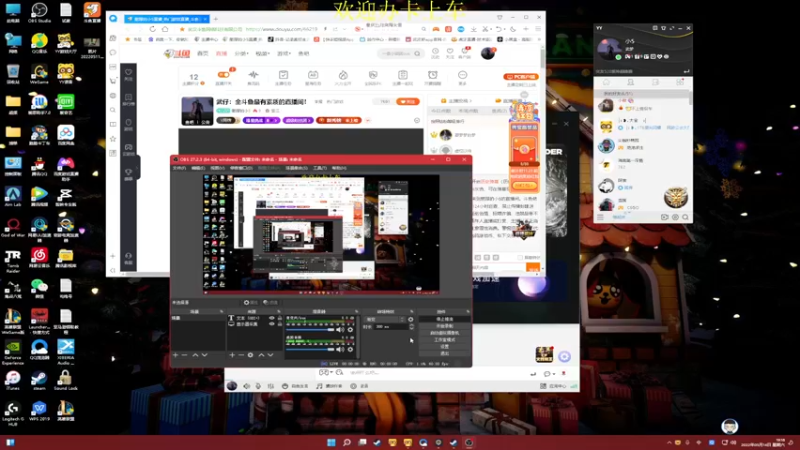Mute the first audio mixer track

pyautogui.click(x=340, y=330)
